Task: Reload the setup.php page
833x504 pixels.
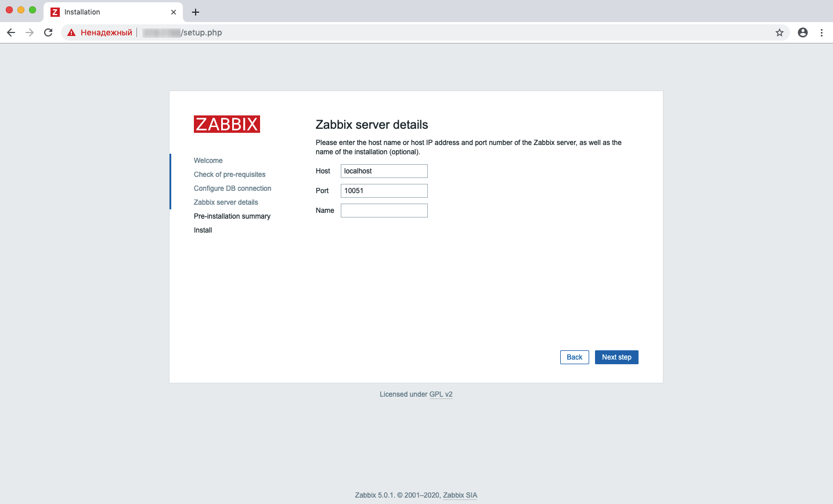Action: 48,32
